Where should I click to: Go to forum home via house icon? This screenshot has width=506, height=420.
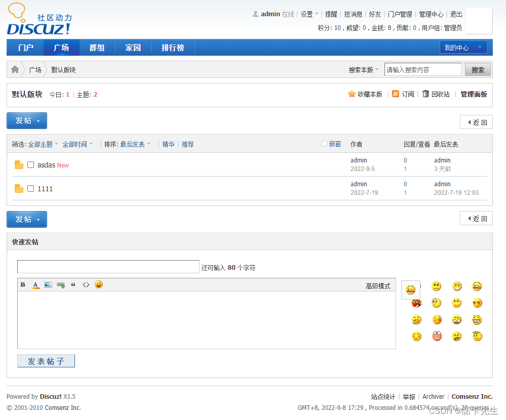coord(15,69)
